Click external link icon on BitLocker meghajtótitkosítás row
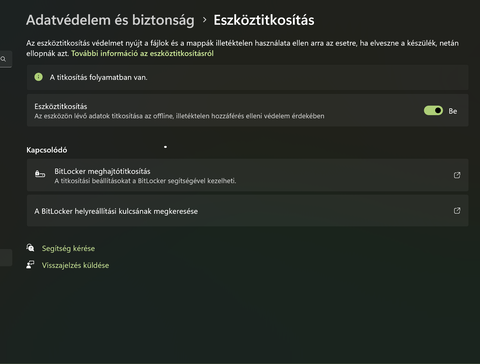The image size is (480, 364). (x=457, y=175)
